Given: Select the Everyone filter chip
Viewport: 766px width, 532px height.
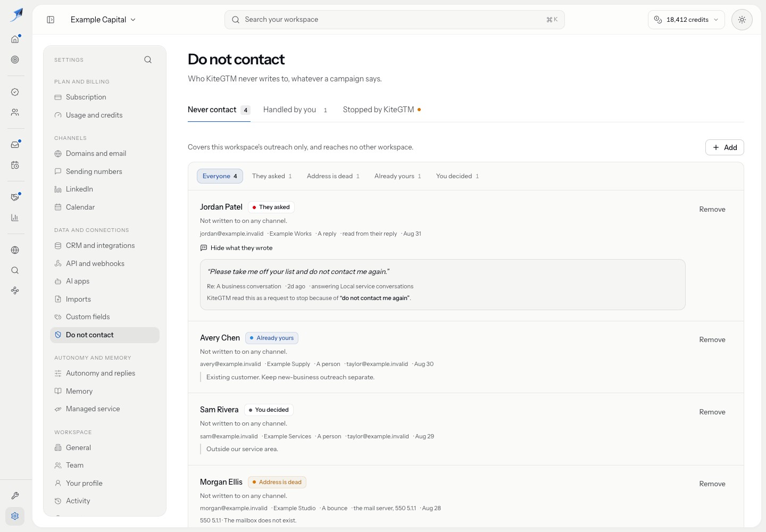Looking at the screenshot, I should pos(220,176).
